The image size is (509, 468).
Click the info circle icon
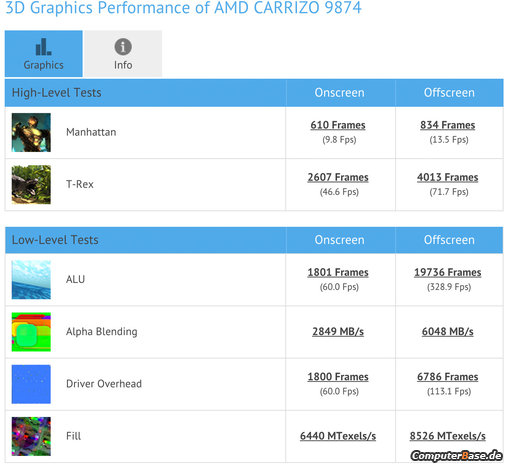[123, 47]
